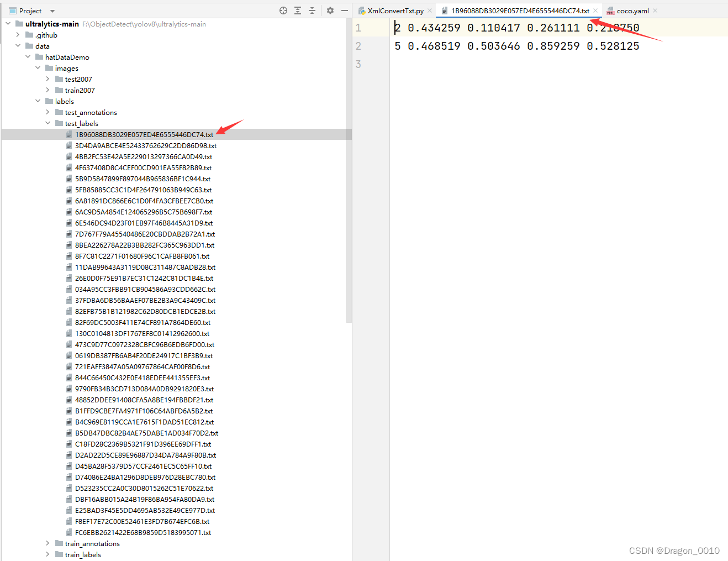
Task: Click the Collapse All icon in Project toolbar
Action: tap(312, 11)
